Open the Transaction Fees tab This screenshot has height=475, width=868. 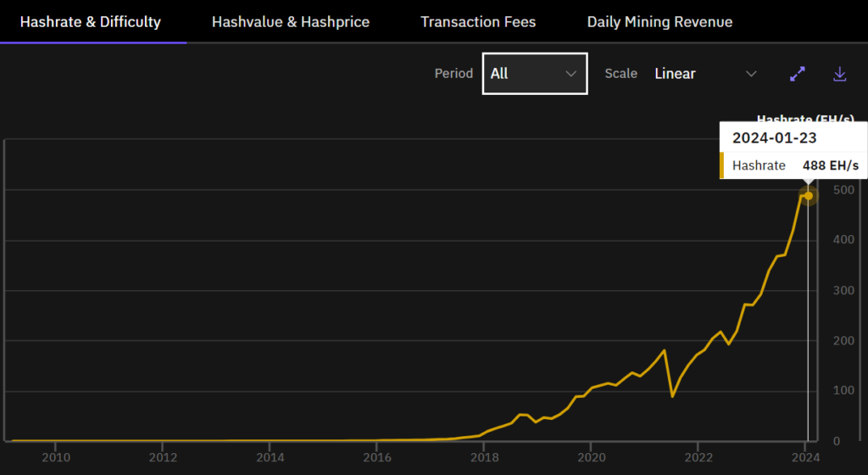(478, 21)
